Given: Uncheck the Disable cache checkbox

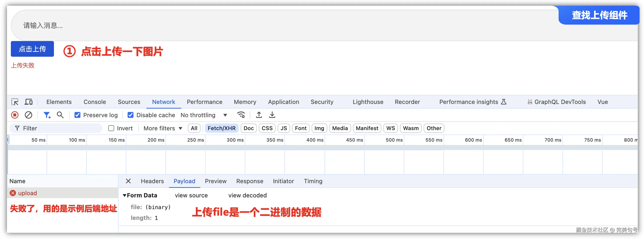Looking at the screenshot, I should [x=130, y=115].
